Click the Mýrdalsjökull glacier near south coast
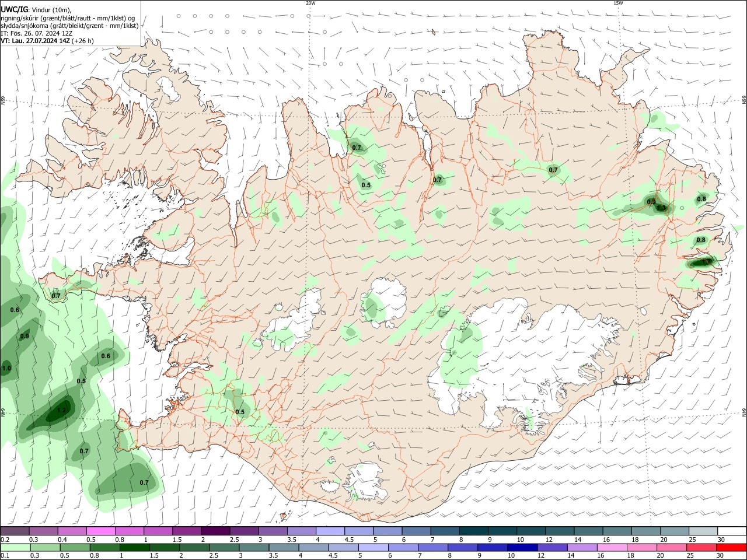747x560 pixels. (x=366, y=482)
